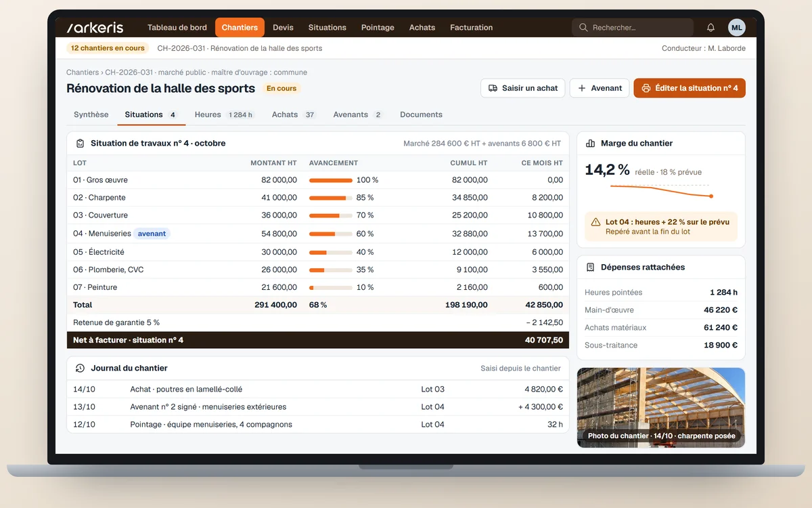The height and width of the screenshot is (508, 812).
Task: Click the Arkeris logo
Action: (x=95, y=28)
